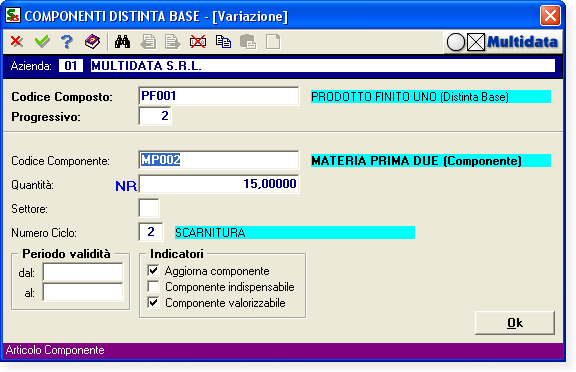The image size is (576, 372).
Task: Click the Multidata logo
Action: (x=522, y=42)
